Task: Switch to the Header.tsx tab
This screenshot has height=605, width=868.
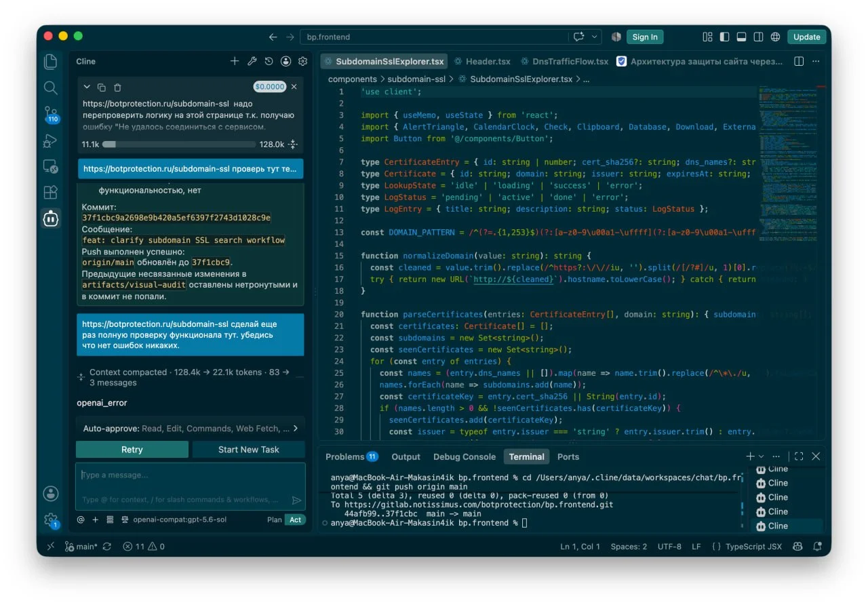Action: [482, 61]
